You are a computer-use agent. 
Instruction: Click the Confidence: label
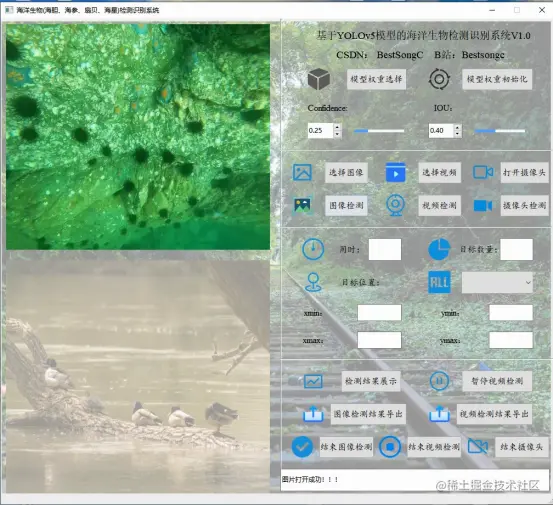[327, 108]
